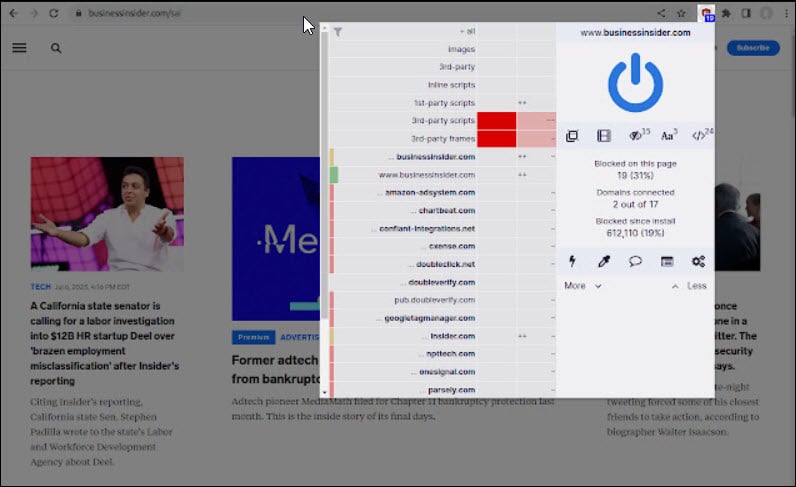Click 'Domains connected' statistic
Image resolution: width=796 pixels, height=487 pixels.
pyautogui.click(x=635, y=198)
